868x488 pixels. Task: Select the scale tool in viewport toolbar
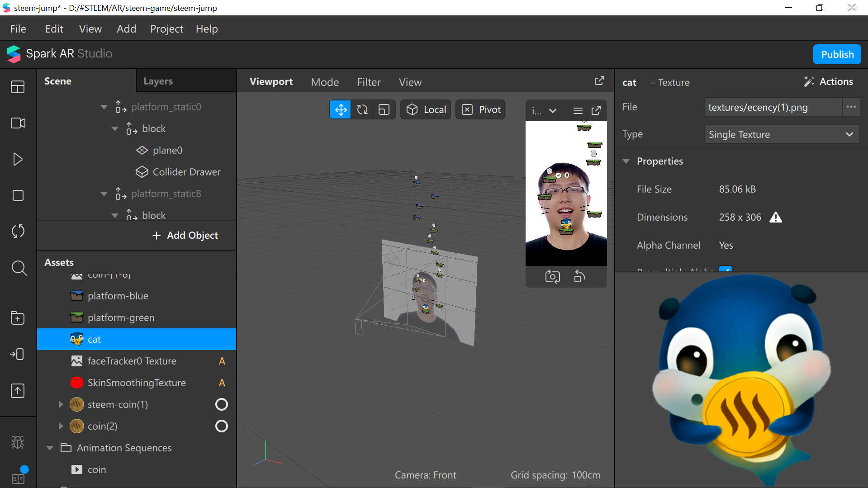coord(384,110)
